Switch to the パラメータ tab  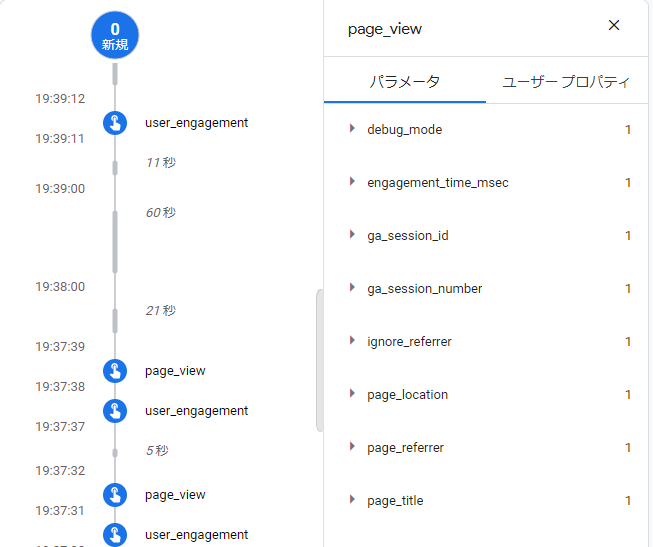coord(405,82)
